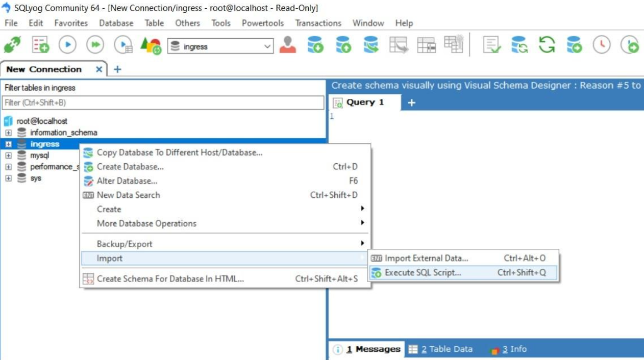Close the New Connection tab

coord(99,69)
